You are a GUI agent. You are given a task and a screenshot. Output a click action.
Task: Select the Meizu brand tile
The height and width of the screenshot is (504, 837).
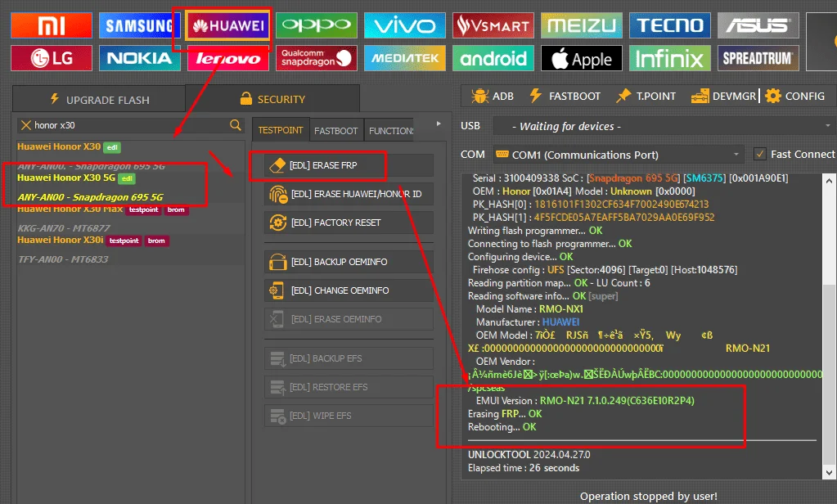pos(581,25)
